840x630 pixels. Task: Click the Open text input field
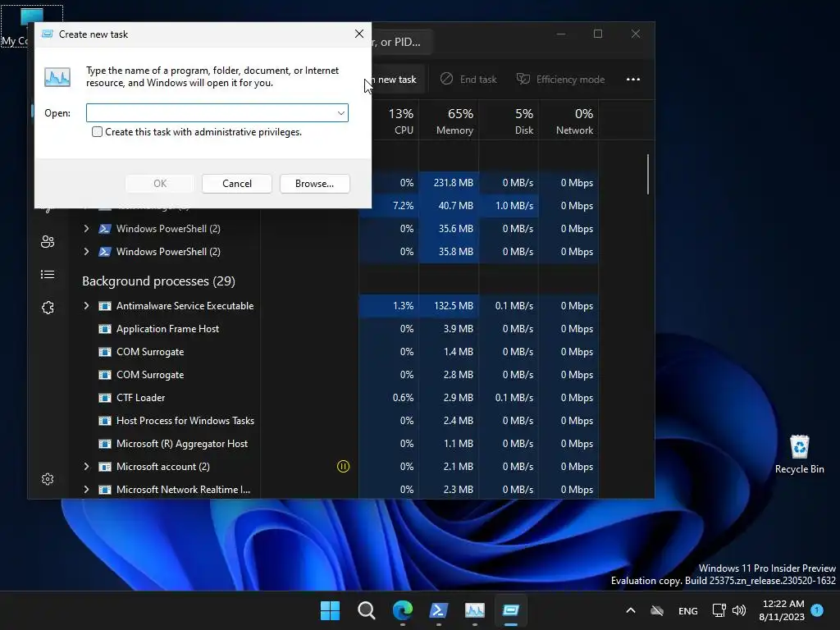tap(217, 113)
